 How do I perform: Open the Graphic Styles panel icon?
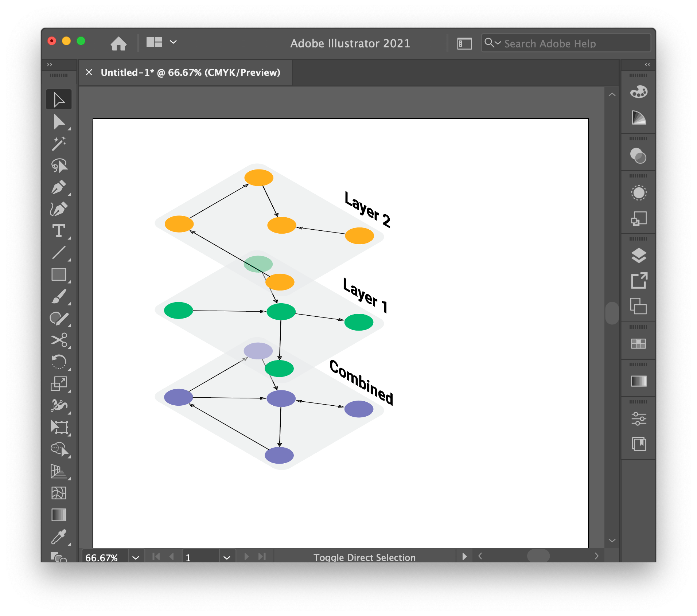pyautogui.click(x=639, y=219)
